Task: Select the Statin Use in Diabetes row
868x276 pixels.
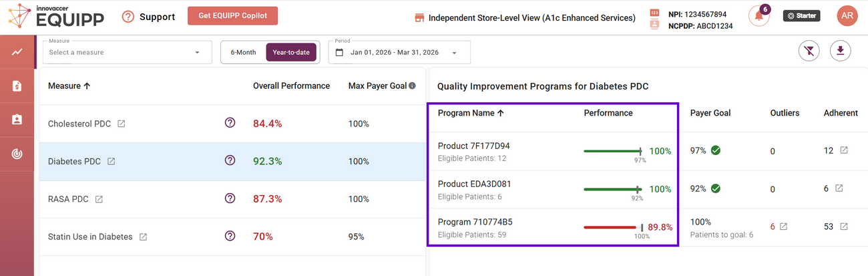Action: tap(232, 237)
